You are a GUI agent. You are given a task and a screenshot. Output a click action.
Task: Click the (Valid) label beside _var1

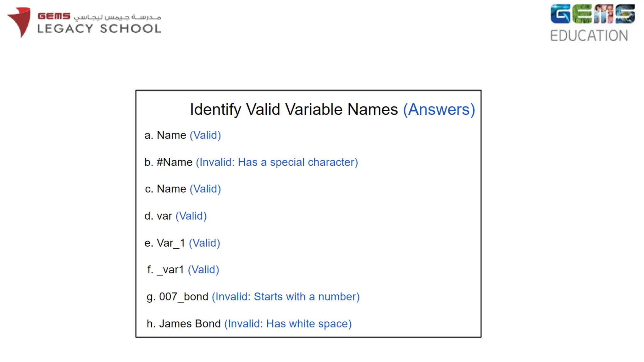203,270
